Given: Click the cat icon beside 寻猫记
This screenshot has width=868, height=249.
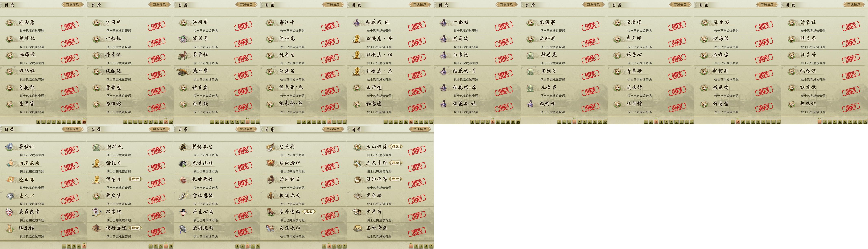Looking at the screenshot, I should pyautogui.click(x=9, y=147).
